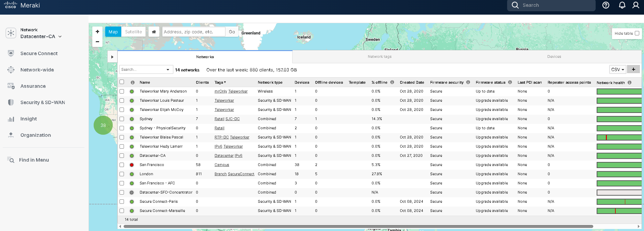Click the Insight bar chart icon

tap(11, 119)
